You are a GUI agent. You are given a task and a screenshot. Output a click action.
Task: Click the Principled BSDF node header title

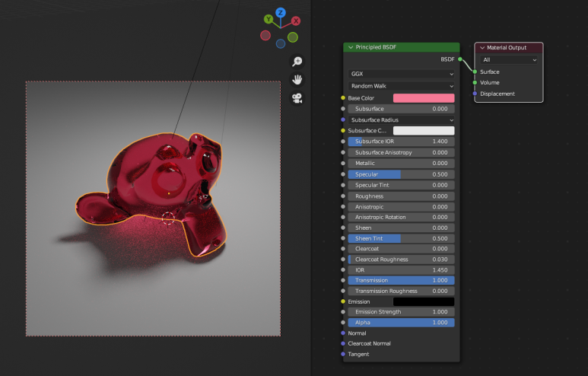coord(376,47)
